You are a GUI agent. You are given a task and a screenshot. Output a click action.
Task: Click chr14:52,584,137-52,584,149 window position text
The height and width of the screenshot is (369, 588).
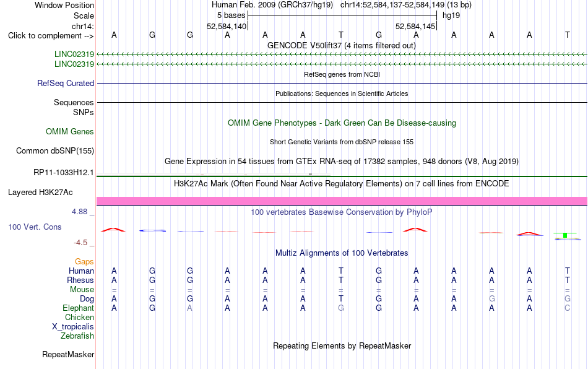[x=406, y=5]
